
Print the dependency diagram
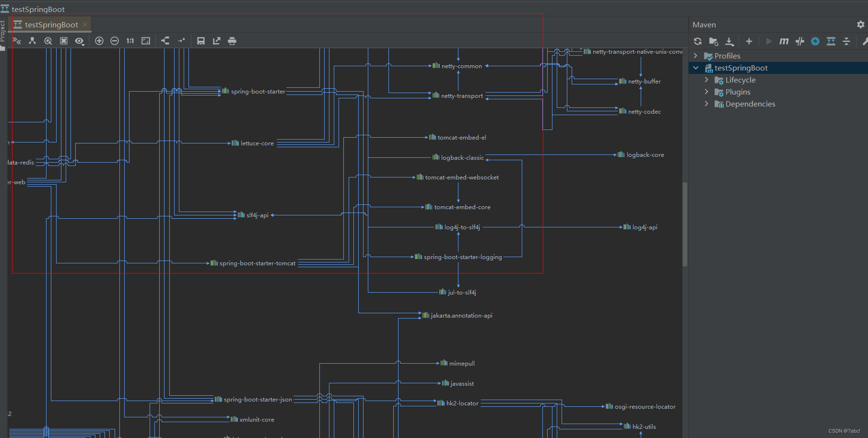pos(232,41)
